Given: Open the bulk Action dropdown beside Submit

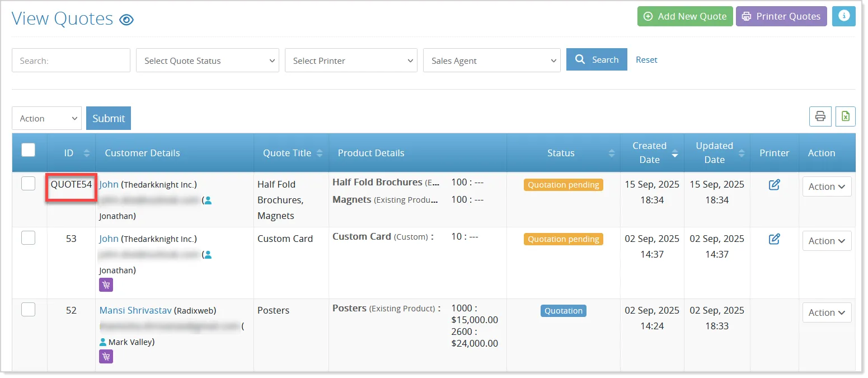Looking at the screenshot, I should [x=46, y=118].
